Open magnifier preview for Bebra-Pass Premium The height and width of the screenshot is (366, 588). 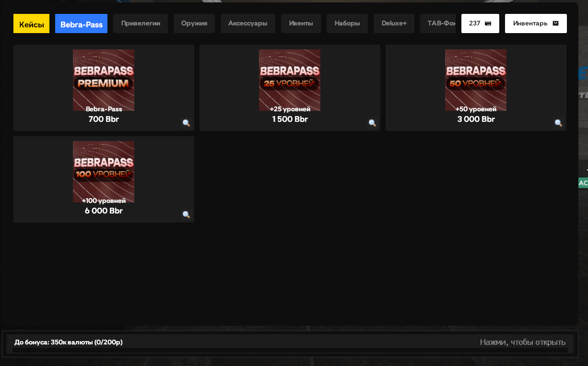pyautogui.click(x=186, y=123)
